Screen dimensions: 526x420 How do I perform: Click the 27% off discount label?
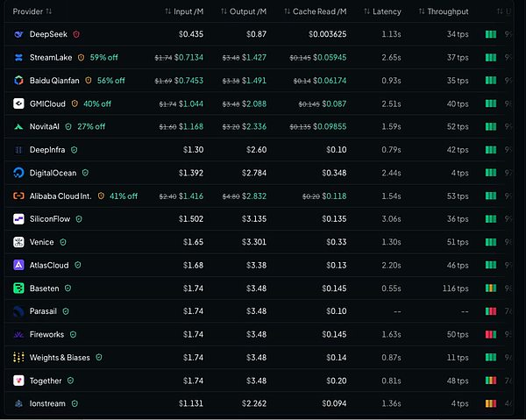(91, 127)
